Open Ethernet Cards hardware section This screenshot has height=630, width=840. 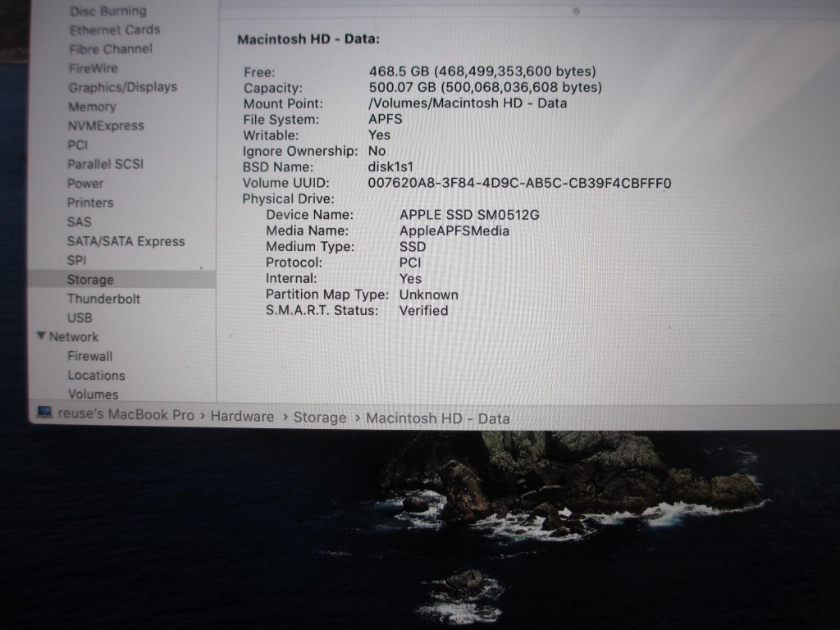click(x=115, y=30)
